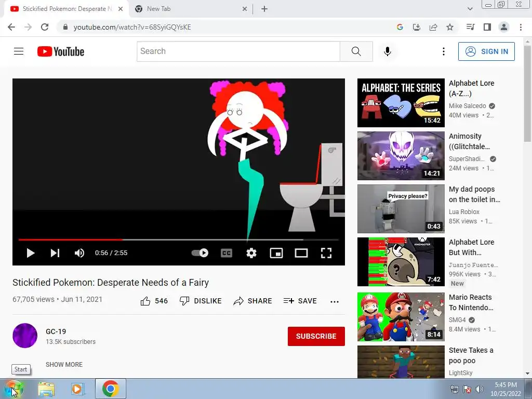Save the video to playlist

click(x=300, y=301)
